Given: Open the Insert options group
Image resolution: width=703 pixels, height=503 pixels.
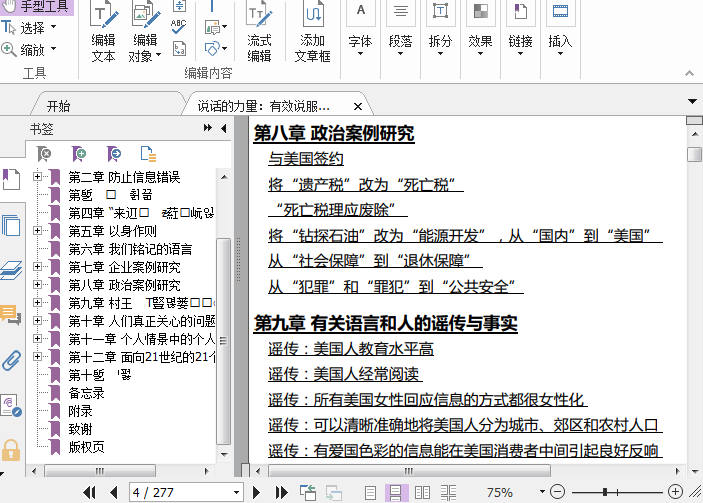Looking at the screenshot, I should (x=560, y=31).
